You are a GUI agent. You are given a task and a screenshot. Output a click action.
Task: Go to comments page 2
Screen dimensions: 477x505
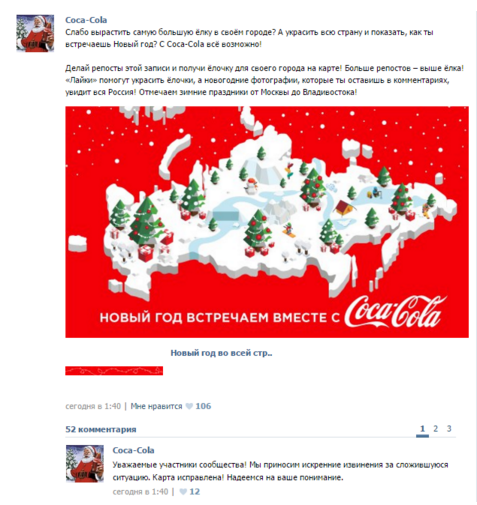click(x=435, y=429)
